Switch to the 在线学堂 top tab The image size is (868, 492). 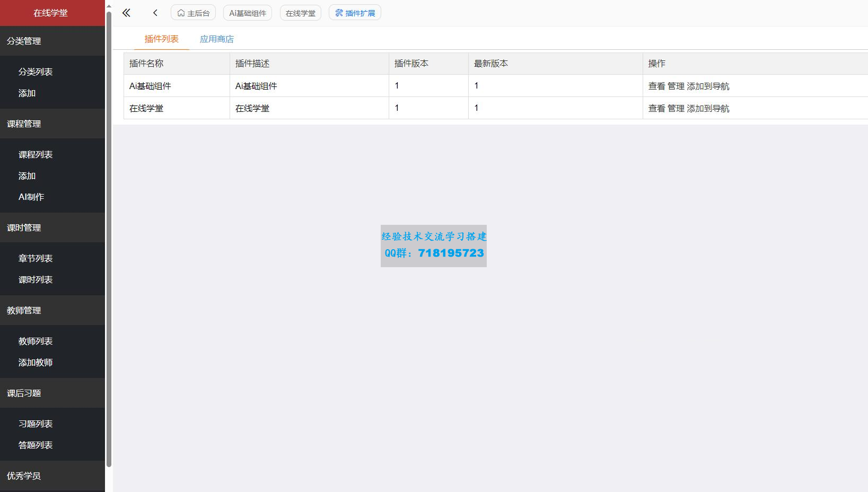[x=301, y=13]
